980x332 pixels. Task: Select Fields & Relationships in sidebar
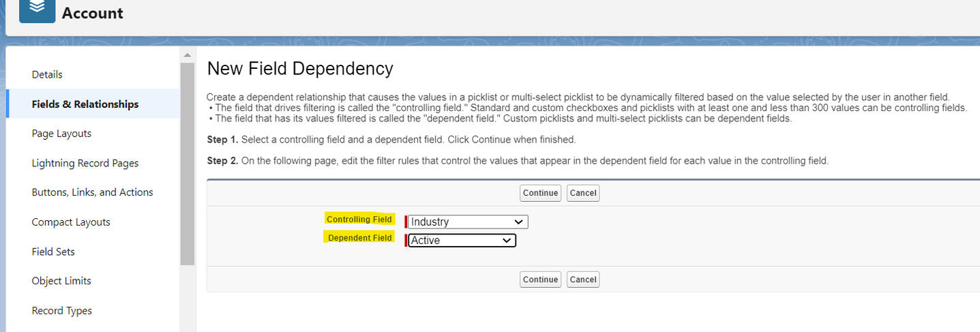[x=85, y=104]
